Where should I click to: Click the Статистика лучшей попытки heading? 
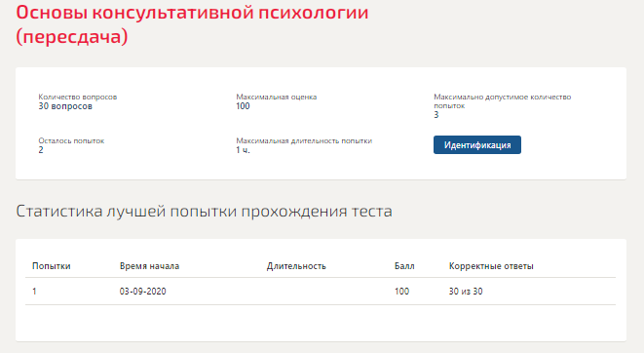tap(205, 212)
